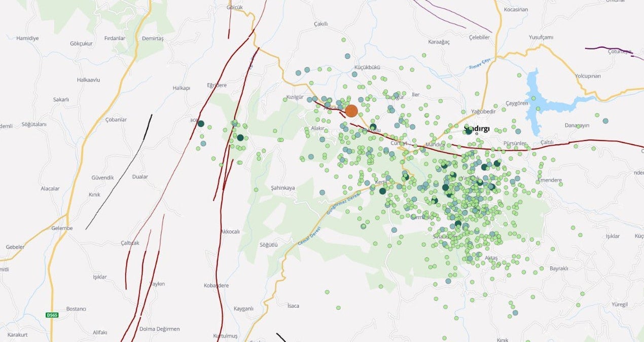This screenshot has width=644, height=342.
Task: Select the Dolma Değirmen label
Action: [x=159, y=329]
